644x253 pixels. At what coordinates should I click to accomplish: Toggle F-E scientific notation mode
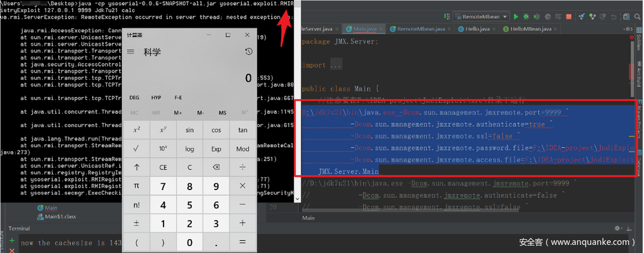tap(178, 98)
